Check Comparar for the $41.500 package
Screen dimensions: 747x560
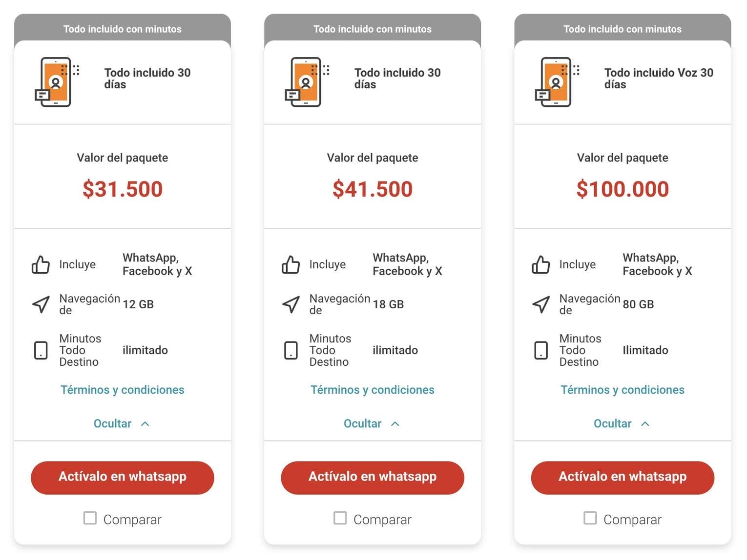point(340,518)
